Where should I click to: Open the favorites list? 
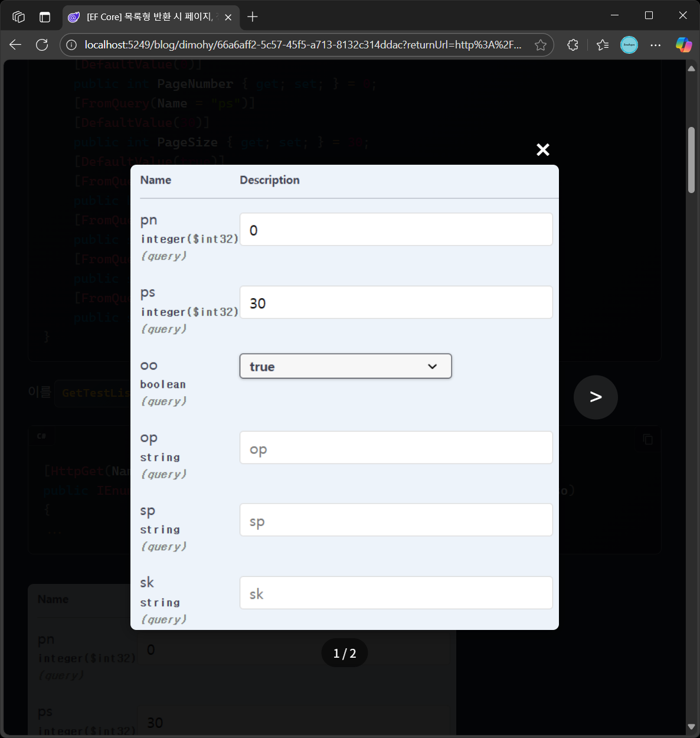tap(602, 45)
